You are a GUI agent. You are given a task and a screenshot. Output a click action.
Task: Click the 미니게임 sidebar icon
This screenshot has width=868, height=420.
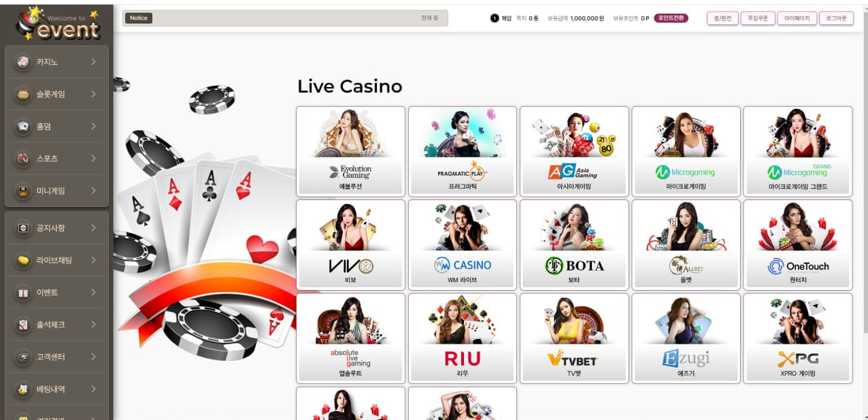[23, 191]
